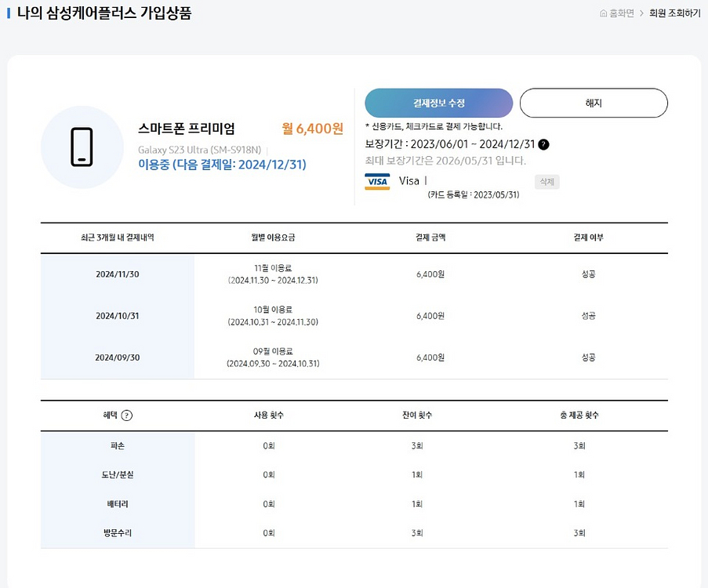Click the 방문수리 benefit row label
The image size is (708, 588).
click(x=118, y=533)
